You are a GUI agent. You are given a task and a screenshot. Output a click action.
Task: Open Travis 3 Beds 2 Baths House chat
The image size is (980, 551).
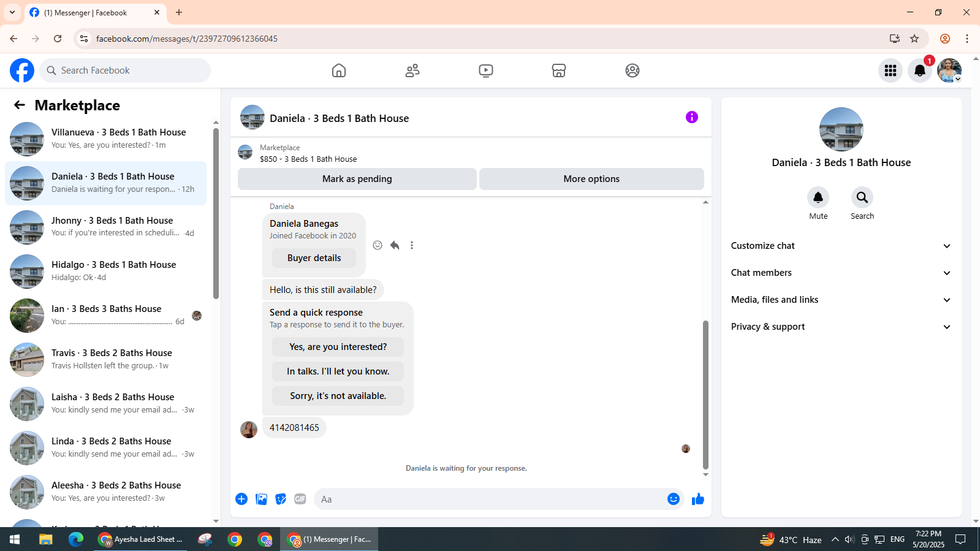pyautogui.click(x=105, y=360)
